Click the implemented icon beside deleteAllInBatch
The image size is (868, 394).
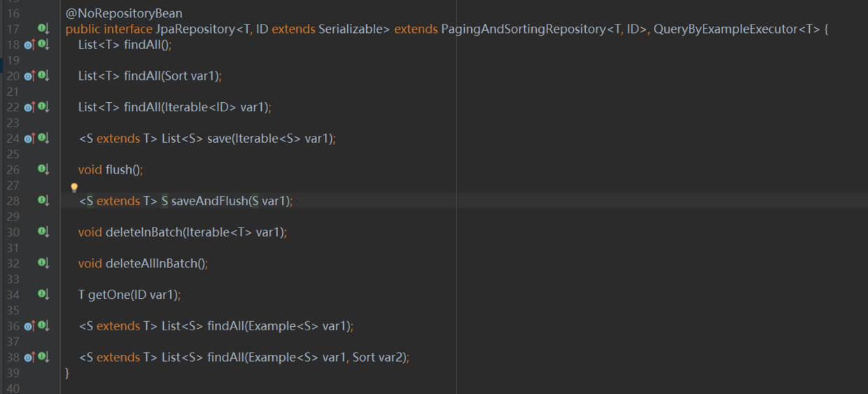click(43, 263)
